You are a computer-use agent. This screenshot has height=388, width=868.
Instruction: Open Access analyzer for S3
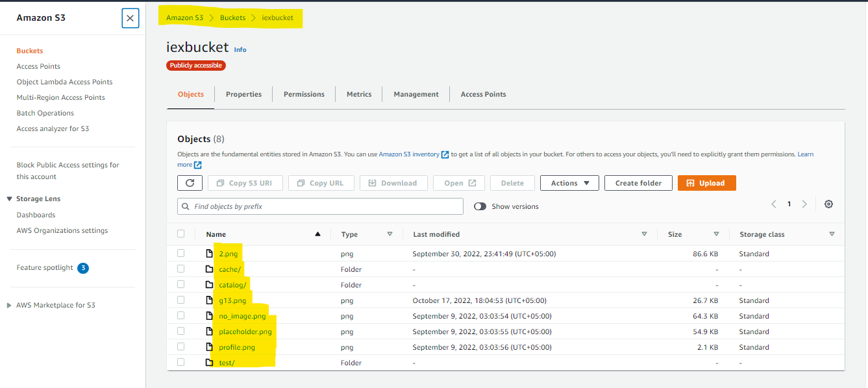(53, 128)
